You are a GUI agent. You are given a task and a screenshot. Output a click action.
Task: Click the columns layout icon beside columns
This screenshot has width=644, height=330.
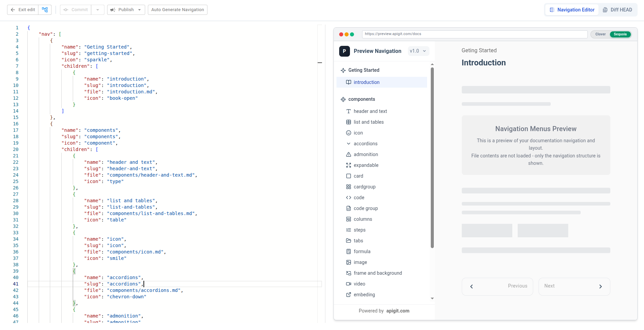(349, 219)
